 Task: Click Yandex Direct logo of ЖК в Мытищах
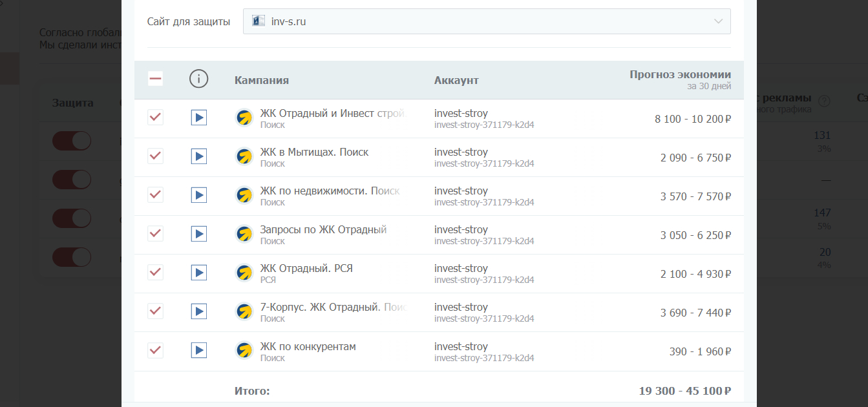[x=244, y=156]
